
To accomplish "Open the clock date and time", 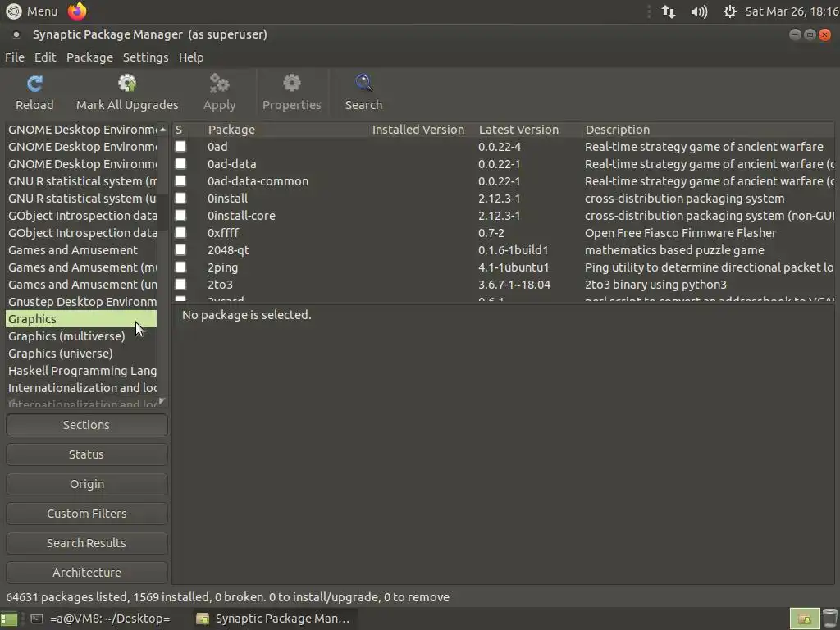I will 792,11.
